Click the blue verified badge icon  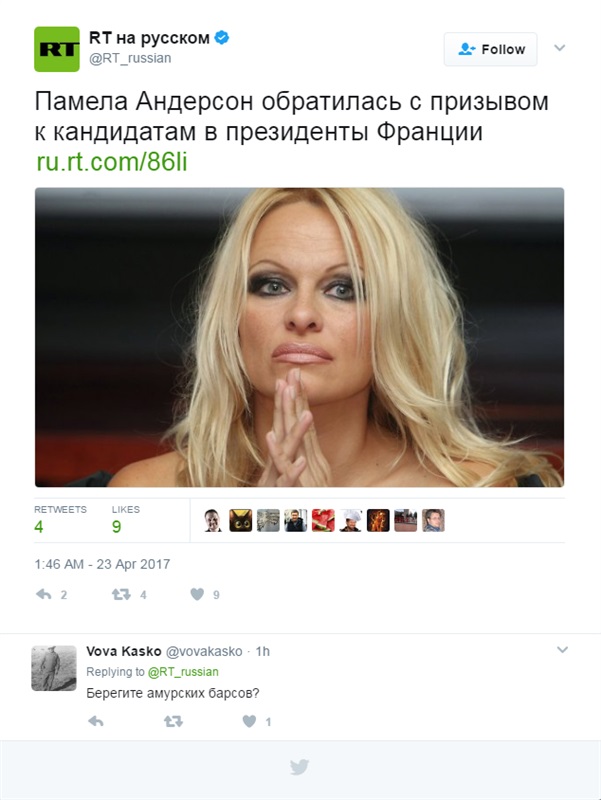click(221, 38)
